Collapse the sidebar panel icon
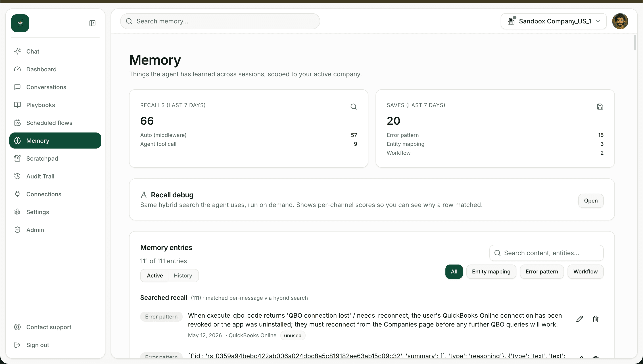The height and width of the screenshot is (364, 643). [92, 23]
